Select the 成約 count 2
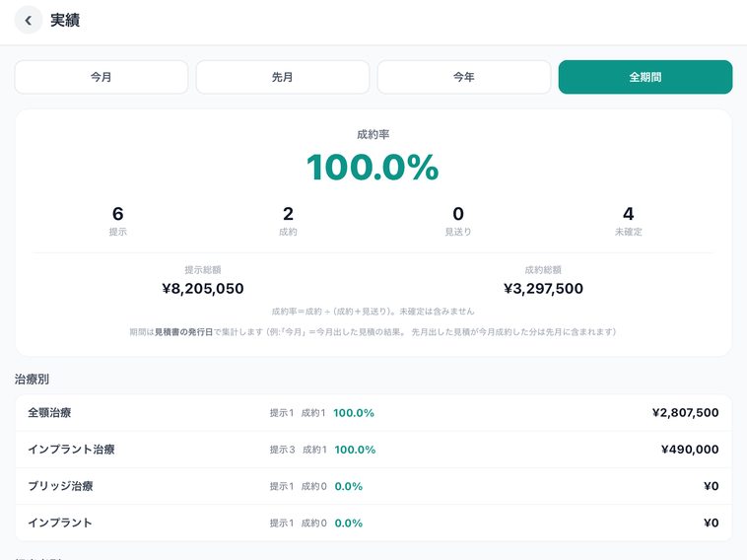The image size is (747, 560). (288, 214)
